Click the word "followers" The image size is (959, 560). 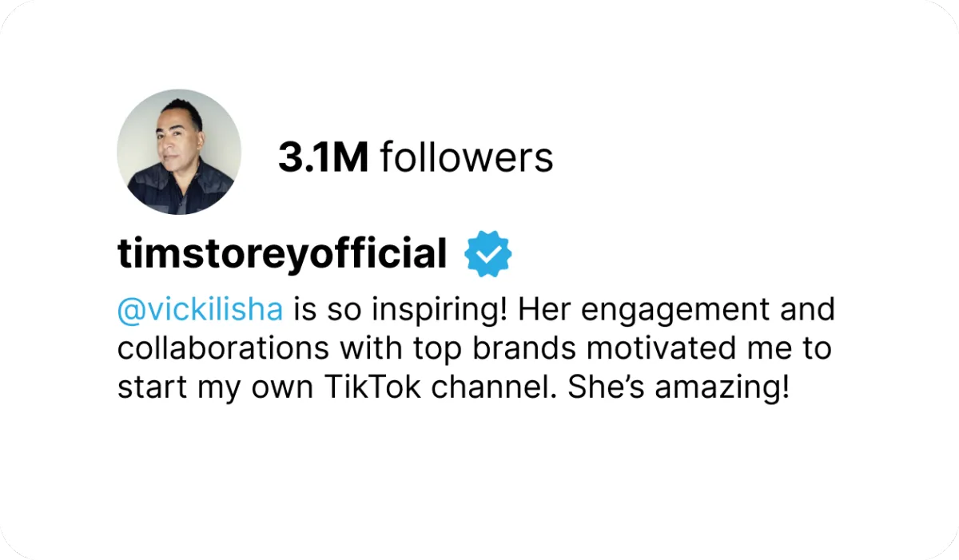coord(466,157)
